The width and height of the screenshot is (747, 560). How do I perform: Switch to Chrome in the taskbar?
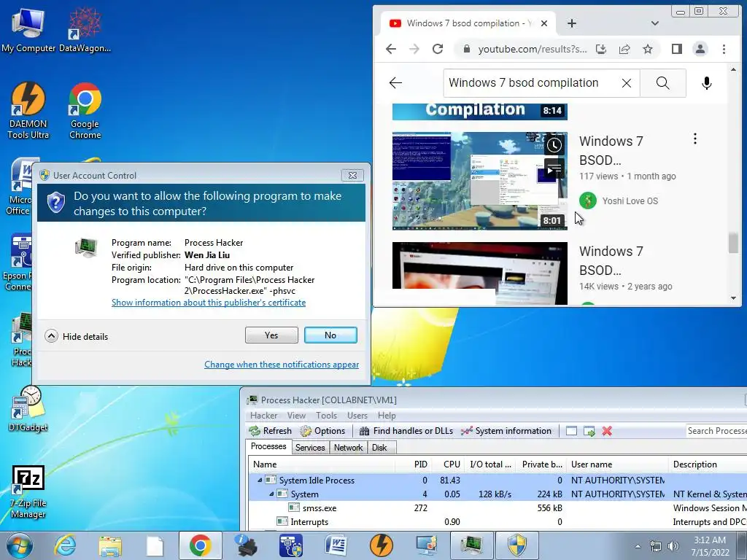(x=200, y=545)
